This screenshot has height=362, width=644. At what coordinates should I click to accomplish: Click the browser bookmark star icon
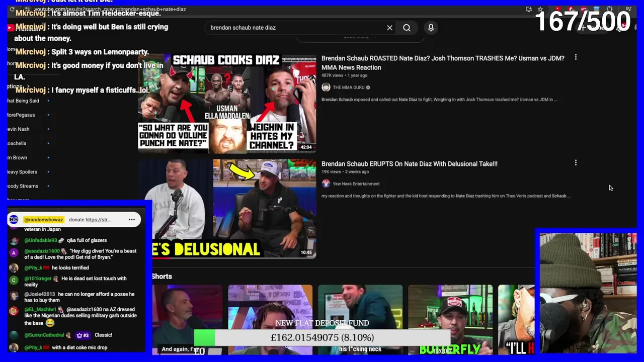(540, 9)
